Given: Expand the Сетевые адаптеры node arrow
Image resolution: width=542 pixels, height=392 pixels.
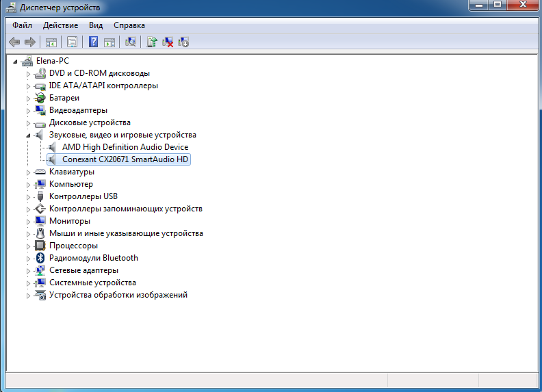Looking at the screenshot, I should [28, 271].
